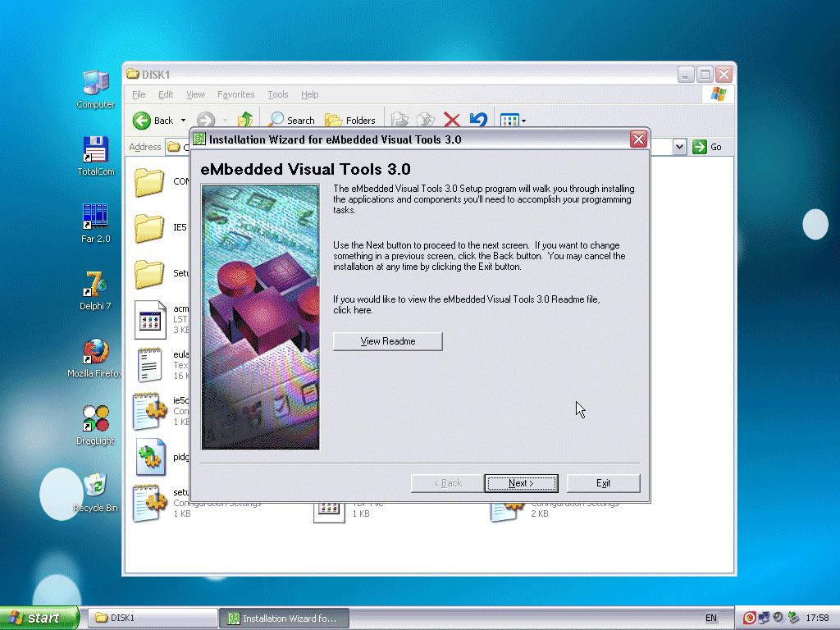This screenshot has height=630, width=840.
Task: Expand the Back history dropdown arrow
Action: pos(183,121)
